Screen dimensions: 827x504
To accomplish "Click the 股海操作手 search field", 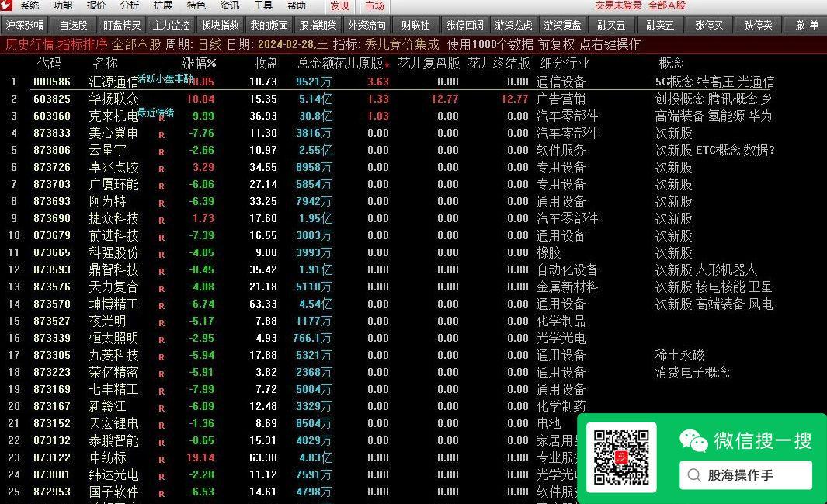I will (745, 475).
